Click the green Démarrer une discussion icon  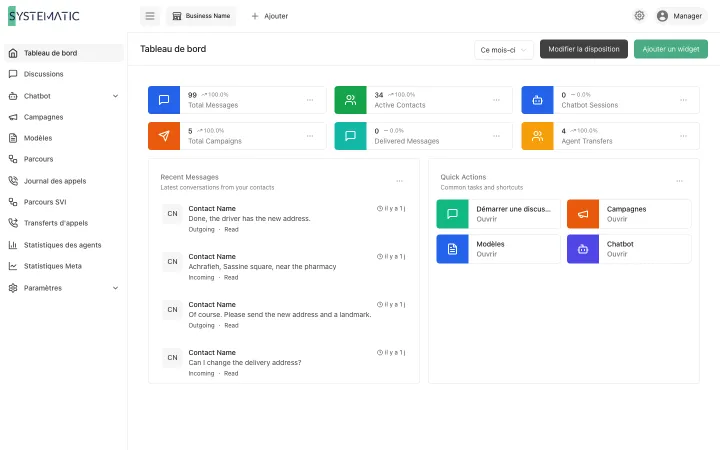tap(452, 214)
